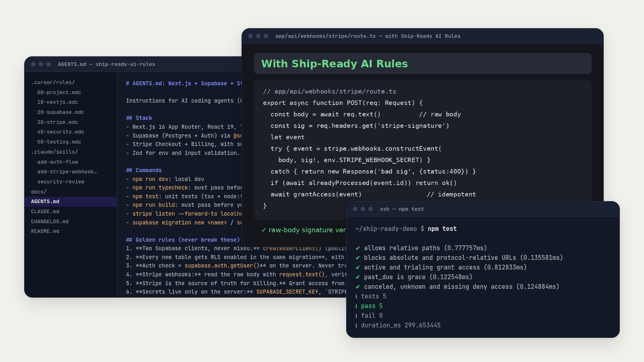644x362 pixels.
Task: Click the route.ts window title bar text
Action: tap(368, 36)
